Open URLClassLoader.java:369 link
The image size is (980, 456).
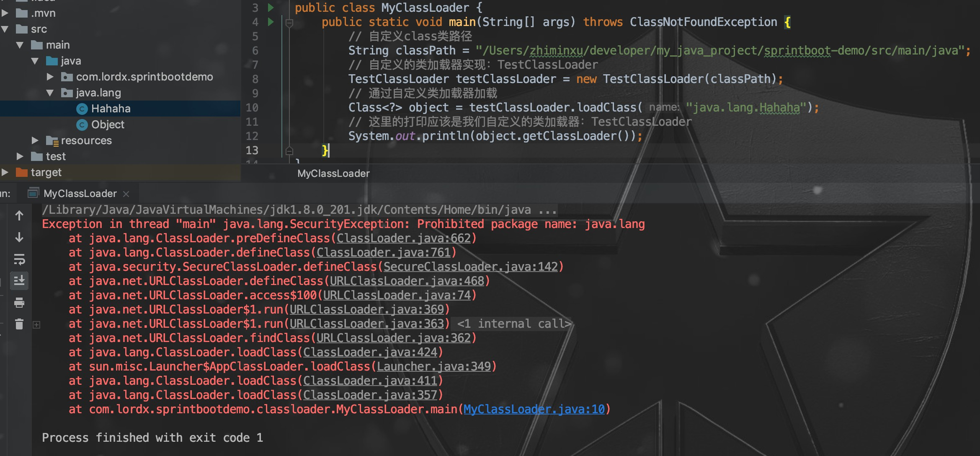(367, 309)
